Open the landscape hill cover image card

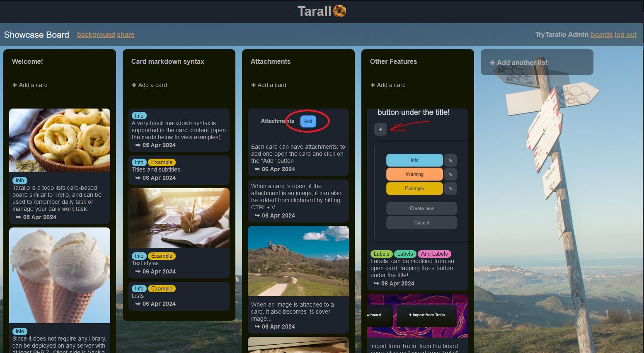pyautogui.click(x=298, y=261)
